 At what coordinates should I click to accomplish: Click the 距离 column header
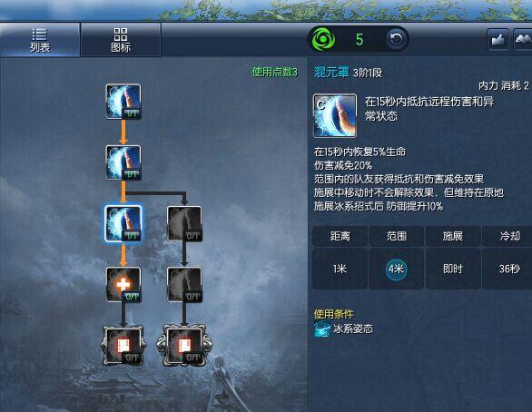coord(340,236)
